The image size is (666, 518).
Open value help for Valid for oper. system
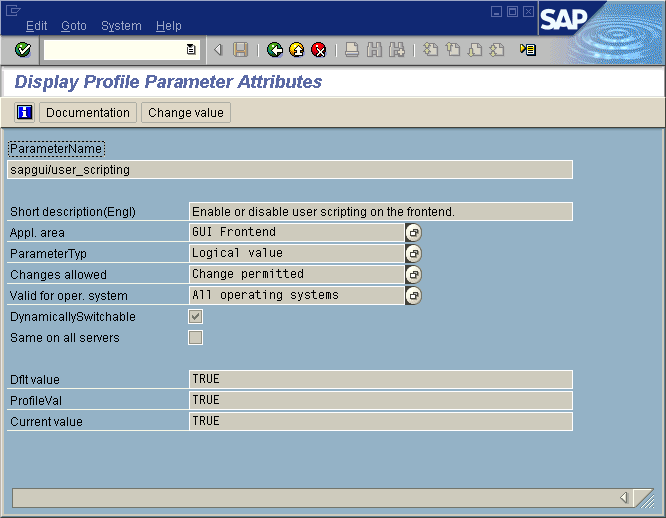[414, 295]
